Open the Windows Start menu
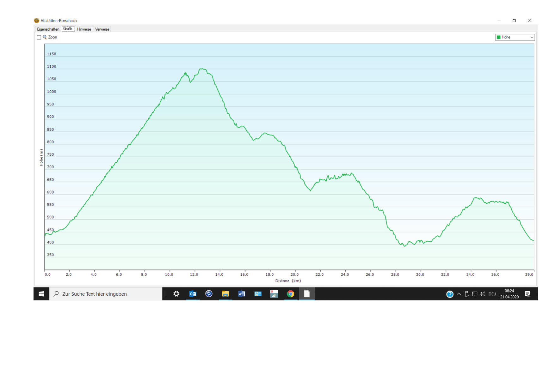Image resolution: width=555 pixels, height=392 pixels. (x=41, y=294)
